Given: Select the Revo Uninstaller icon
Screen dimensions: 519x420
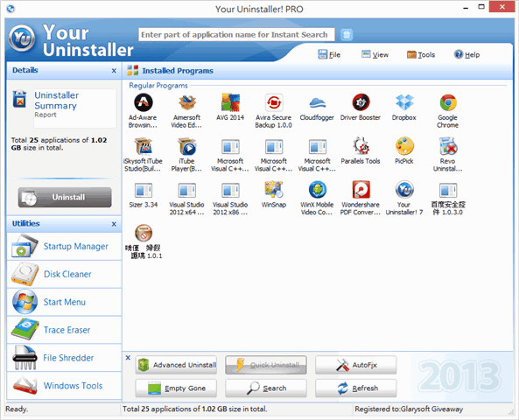Looking at the screenshot, I should [x=448, y=146].
